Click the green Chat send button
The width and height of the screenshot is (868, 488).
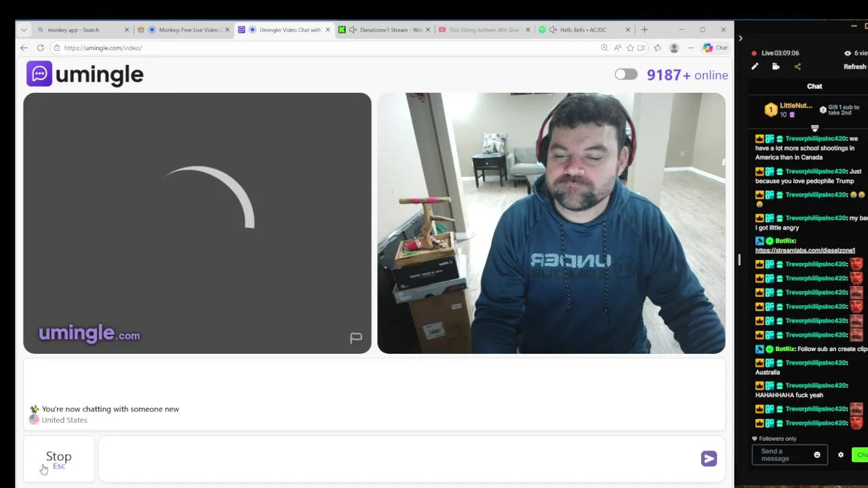pos(860,455)
